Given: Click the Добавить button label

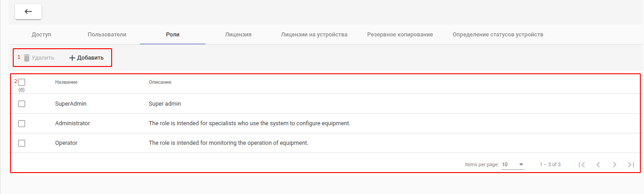Looking at the screenshot, I should tap(90, 58).
